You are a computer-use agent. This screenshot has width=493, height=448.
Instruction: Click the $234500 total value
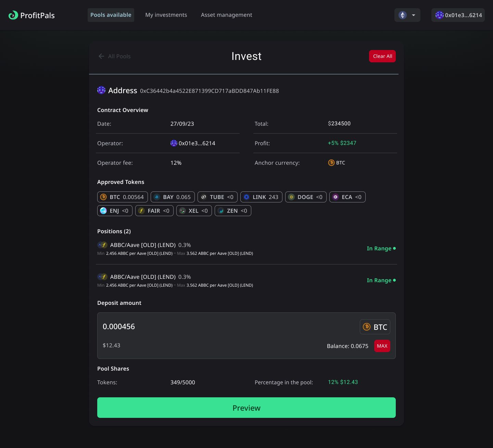click(x=339, y=123)
